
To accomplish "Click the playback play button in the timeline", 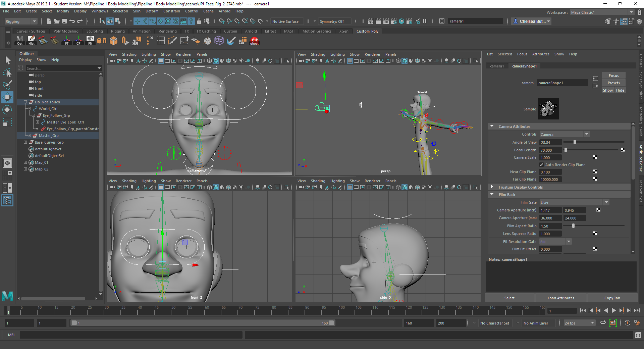I will click(x=613, y=310).
